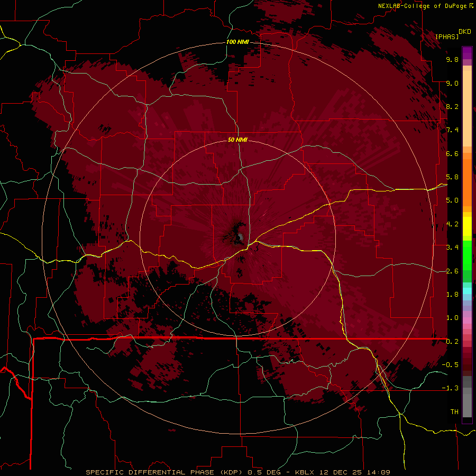Click the 'SPECIFIC DIFFERENTIAL PHASE (KDP)' product title
Viewport: 476px width, 476px height.
point(166,472)
